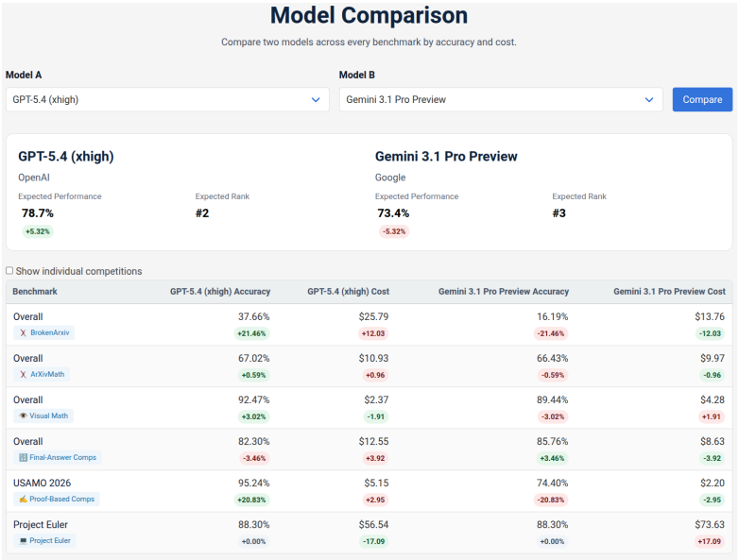This screenshot has width=739, height=560.
Task: Open the Proof-Based Comps tag
Action: coord(57,499)
